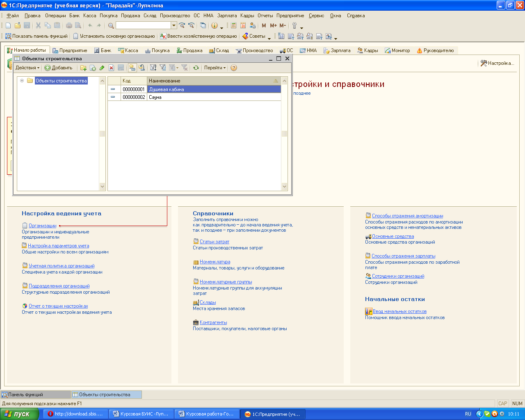
Task: Click the refresh list icon
Action: point(196,68)
